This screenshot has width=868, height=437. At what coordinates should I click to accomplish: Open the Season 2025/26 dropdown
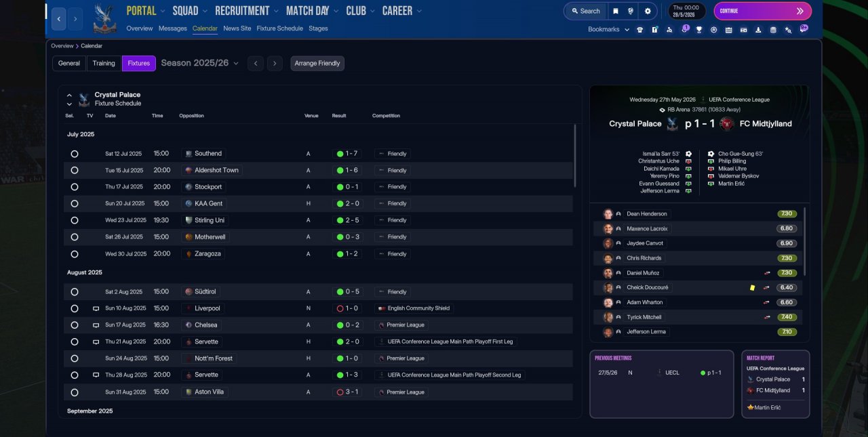pyautogui.click(x=200, y=63)
